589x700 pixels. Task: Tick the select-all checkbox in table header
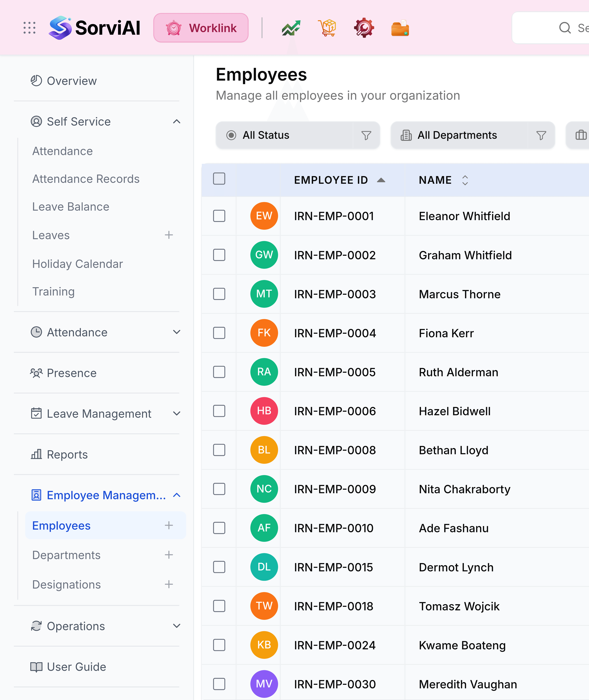pyautogui.click(x=219, y=179)
